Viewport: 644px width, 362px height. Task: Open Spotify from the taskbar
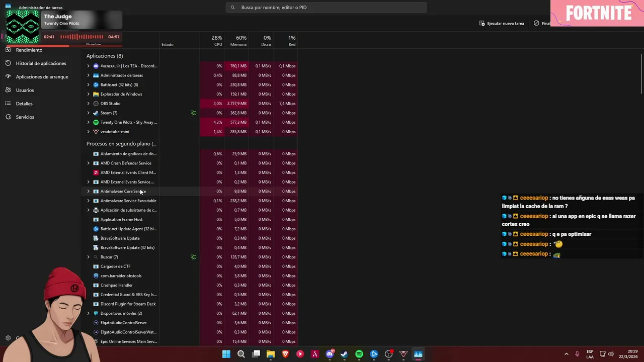coord(359,354)
